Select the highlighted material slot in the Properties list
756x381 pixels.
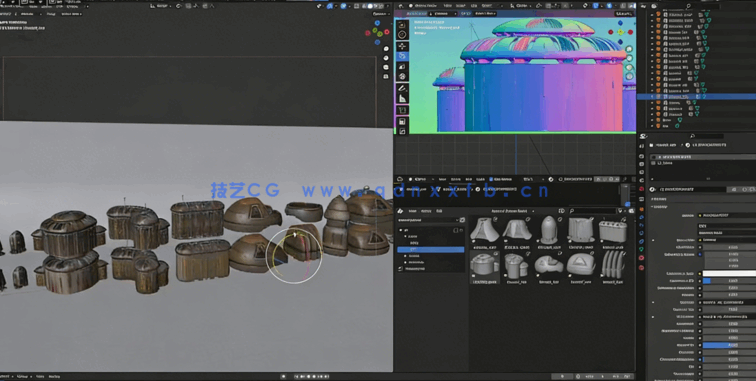pyautogui.click(x=703, y=157)
